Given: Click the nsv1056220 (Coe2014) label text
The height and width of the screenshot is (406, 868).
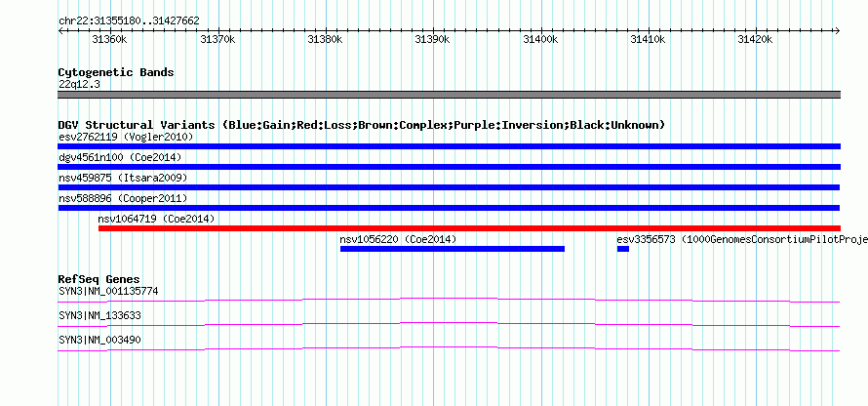Looking at the screenshot, I should point(398,239).
